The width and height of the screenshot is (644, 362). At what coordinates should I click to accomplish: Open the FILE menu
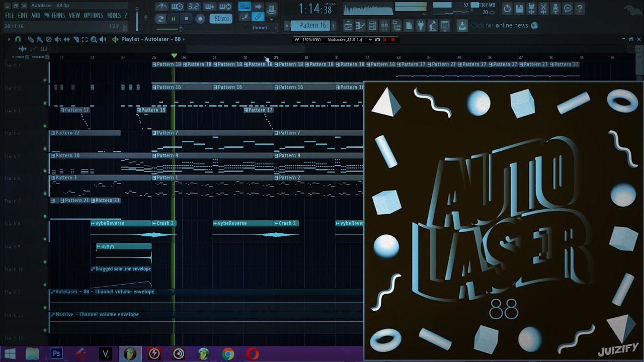[x=10, y=16]
